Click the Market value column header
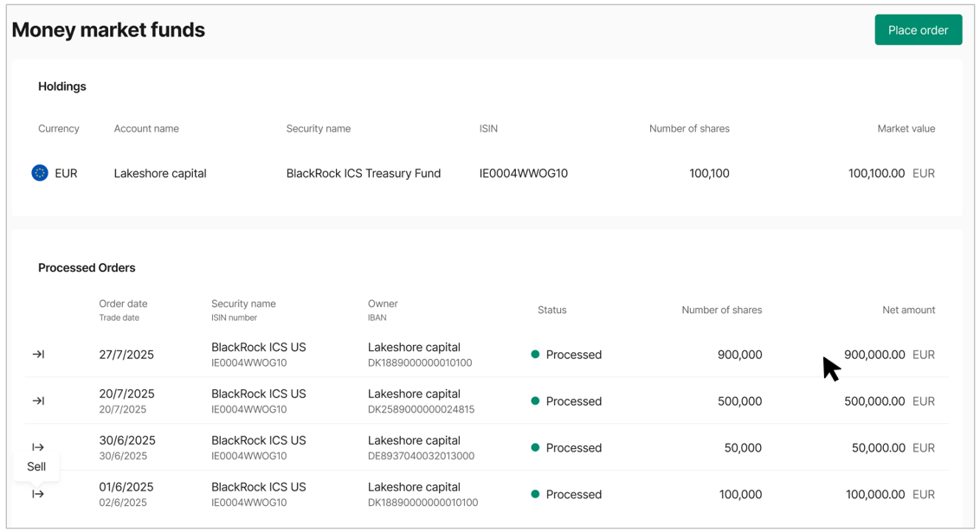 pos(906,129)
